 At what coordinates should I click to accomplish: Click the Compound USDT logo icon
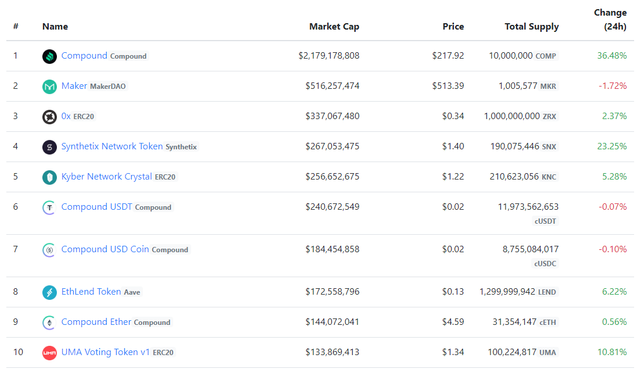[49, 207]
